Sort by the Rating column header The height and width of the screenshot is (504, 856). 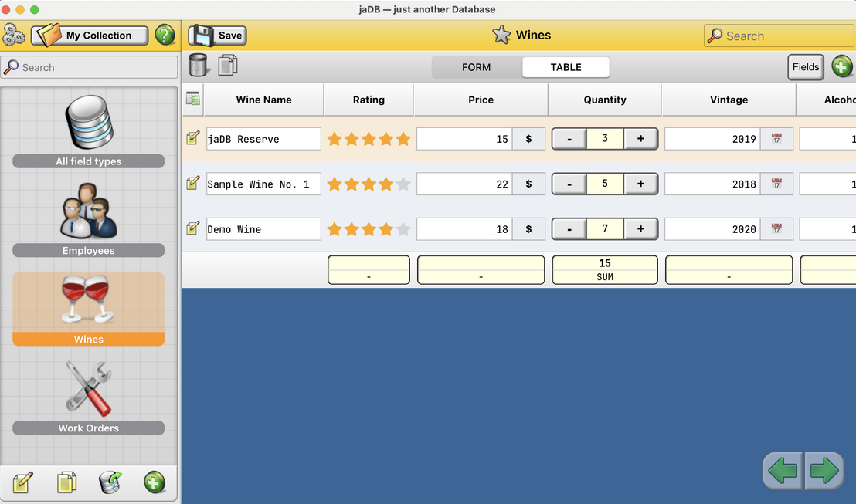[x=369, y=100]
